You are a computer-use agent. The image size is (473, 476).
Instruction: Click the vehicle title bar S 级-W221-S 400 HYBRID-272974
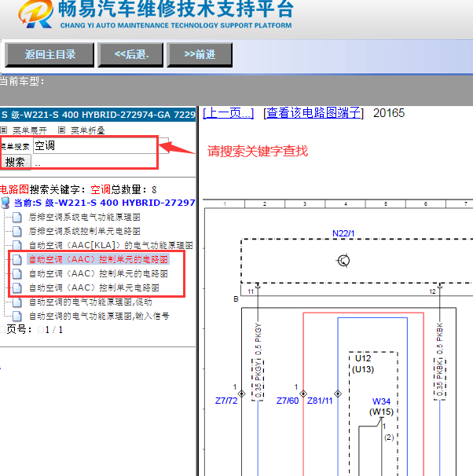click(97, 115)
